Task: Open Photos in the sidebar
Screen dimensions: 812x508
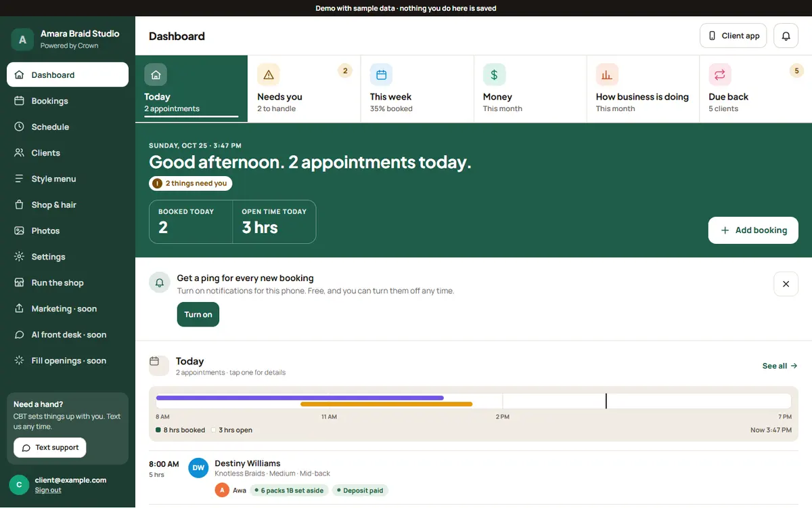Action: [68, 231]
